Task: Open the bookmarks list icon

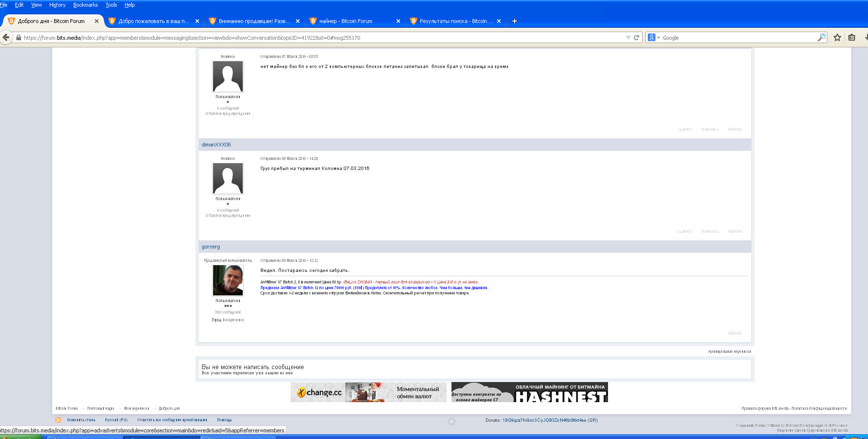Action: (852, 37)
